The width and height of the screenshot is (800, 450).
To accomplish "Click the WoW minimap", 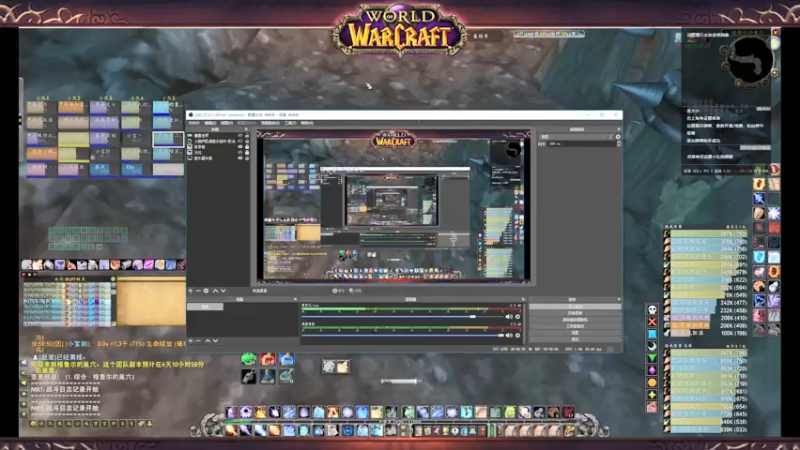I will click(x=748, y=61).
